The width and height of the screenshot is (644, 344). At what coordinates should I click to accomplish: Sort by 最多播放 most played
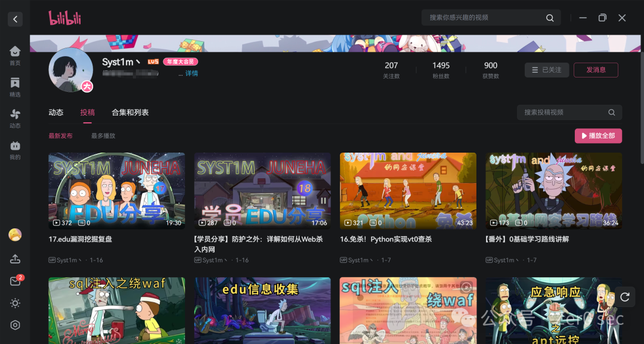[x=103, y=135]
